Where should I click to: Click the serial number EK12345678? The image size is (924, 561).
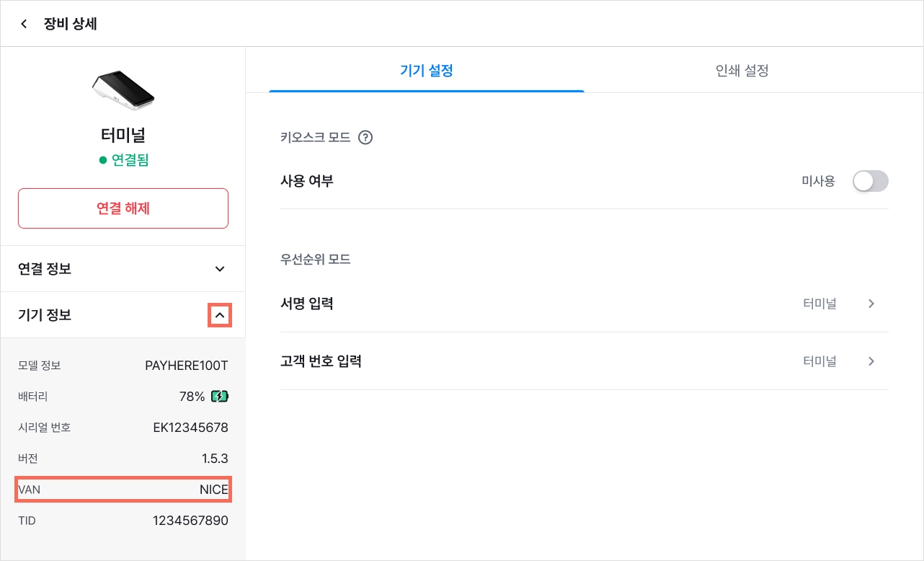coord(191,428)
